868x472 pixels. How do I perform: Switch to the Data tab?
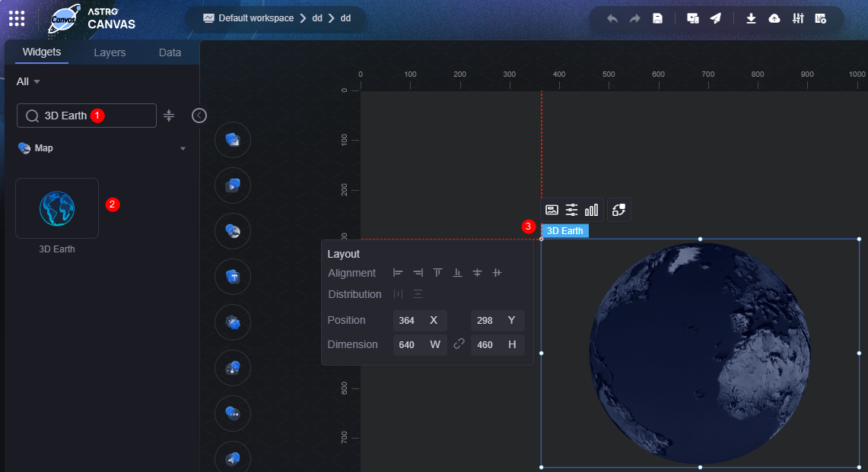click(170, 52)
